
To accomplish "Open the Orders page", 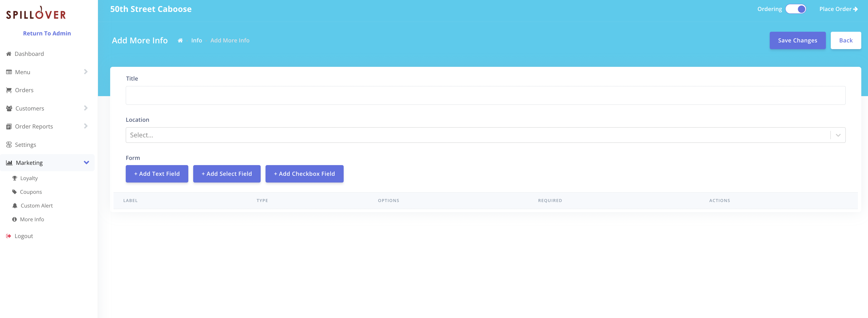I will pyautogui.click(x=24, y=90).
